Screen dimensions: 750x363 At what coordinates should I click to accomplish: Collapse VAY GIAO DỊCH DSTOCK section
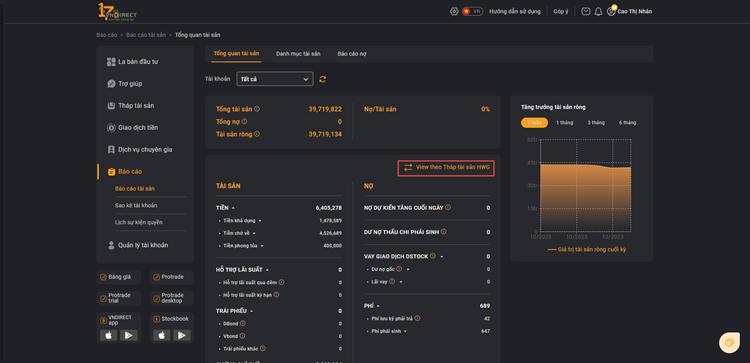(441, 256)
